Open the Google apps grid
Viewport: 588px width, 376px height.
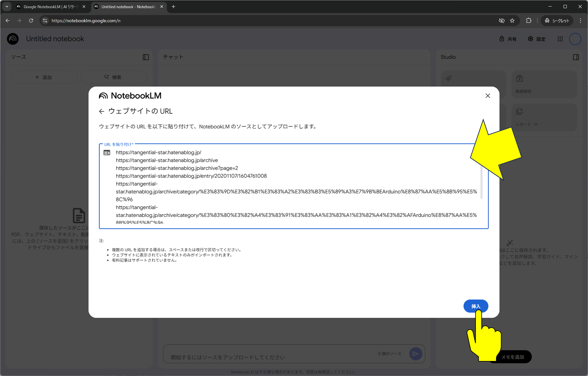560,39
